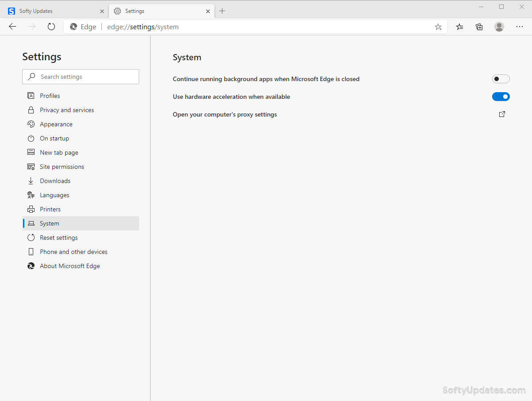This screenshot has height=401, width=532.
Task: Select System in the sidebar
Action: pos(81,223)
